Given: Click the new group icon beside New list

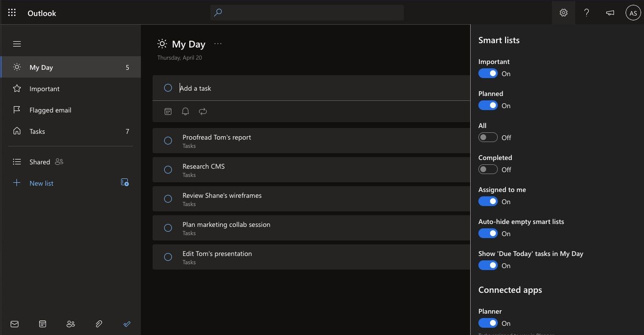Looking at the screenshot, I should pyautogui.click(x=124, y=183).
